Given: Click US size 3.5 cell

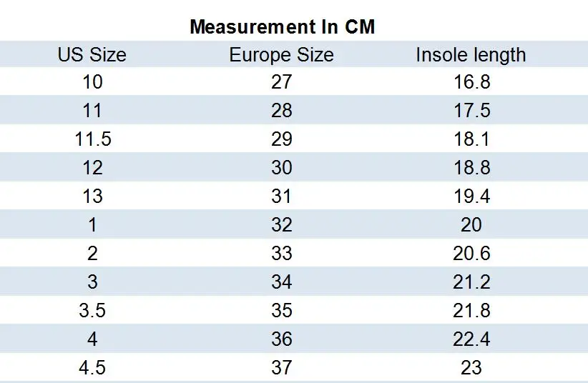Looking at the screenshot, I should (92, 310).
